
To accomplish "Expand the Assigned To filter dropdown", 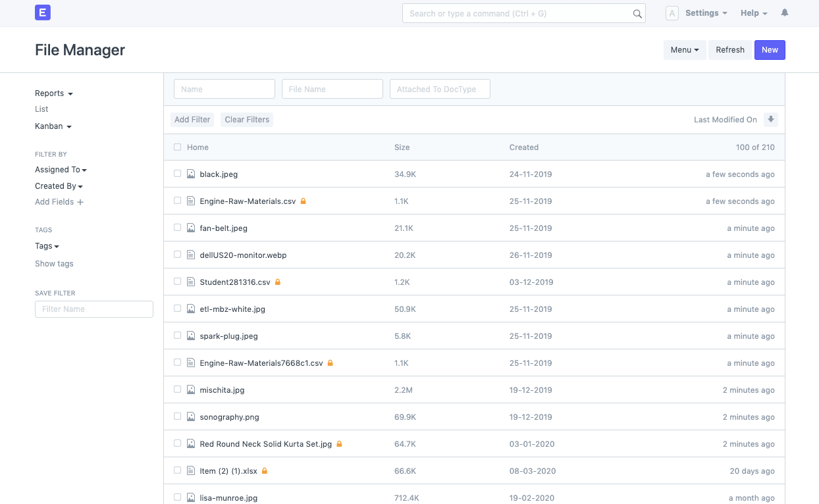I will [61, 170].
